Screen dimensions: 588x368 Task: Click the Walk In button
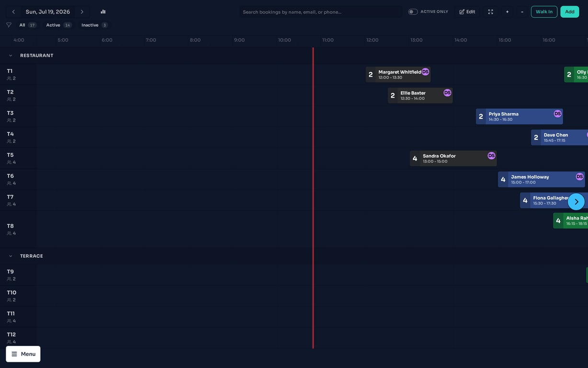[544, 12]
